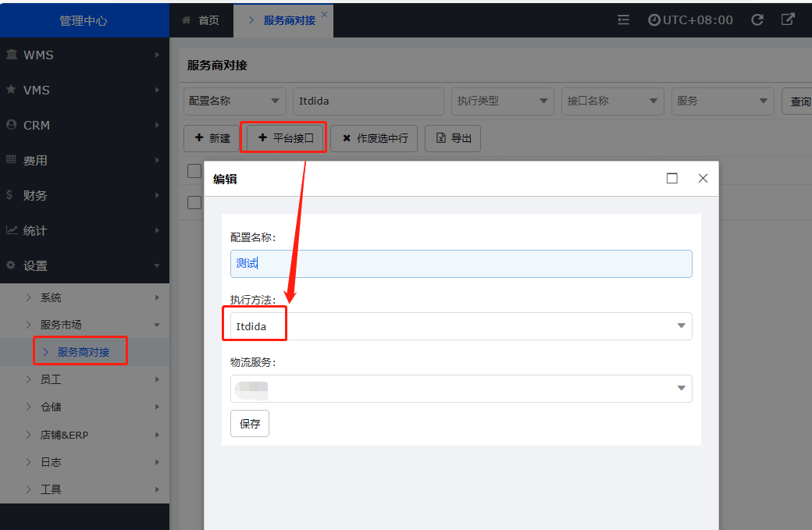Click the plus icon on 新建 button
The width and height of the screenshot is (812, 530).
199,137
